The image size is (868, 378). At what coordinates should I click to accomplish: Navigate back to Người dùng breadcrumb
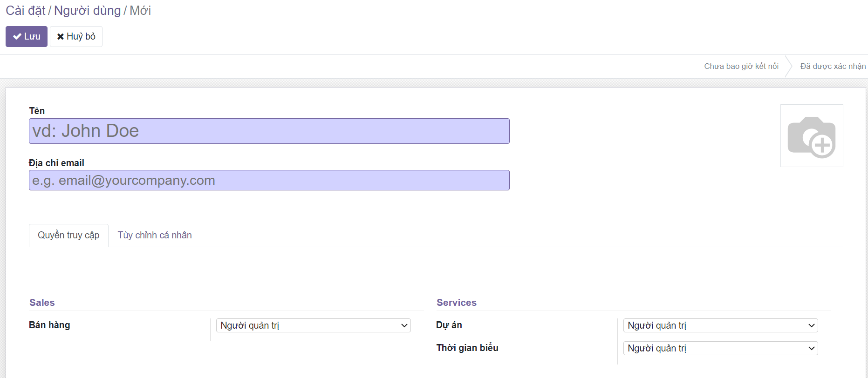[x=87, y=10]
